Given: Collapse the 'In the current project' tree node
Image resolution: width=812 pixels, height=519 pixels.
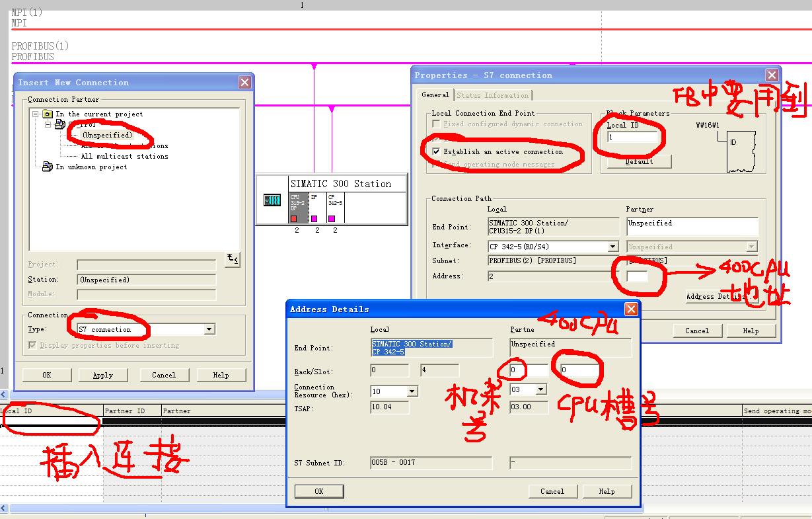Looking at the screenshot, I should 36,114.
